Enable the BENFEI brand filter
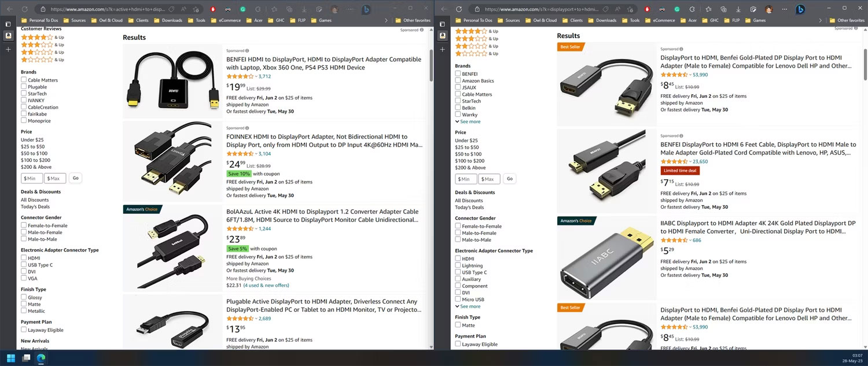 (x=458, y=73)
